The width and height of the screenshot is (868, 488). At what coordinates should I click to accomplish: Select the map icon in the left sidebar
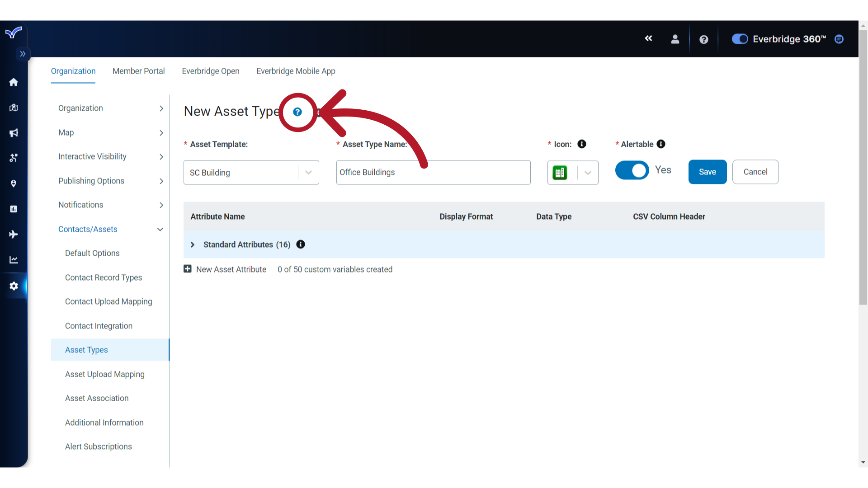pos(14,108)
